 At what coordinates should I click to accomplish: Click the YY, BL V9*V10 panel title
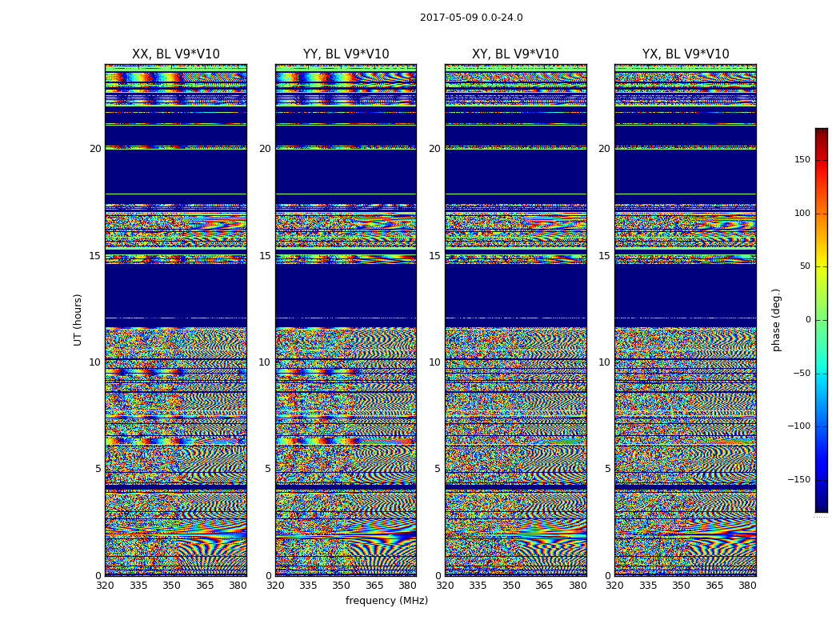pyautogui.click(x=346, y=54)
